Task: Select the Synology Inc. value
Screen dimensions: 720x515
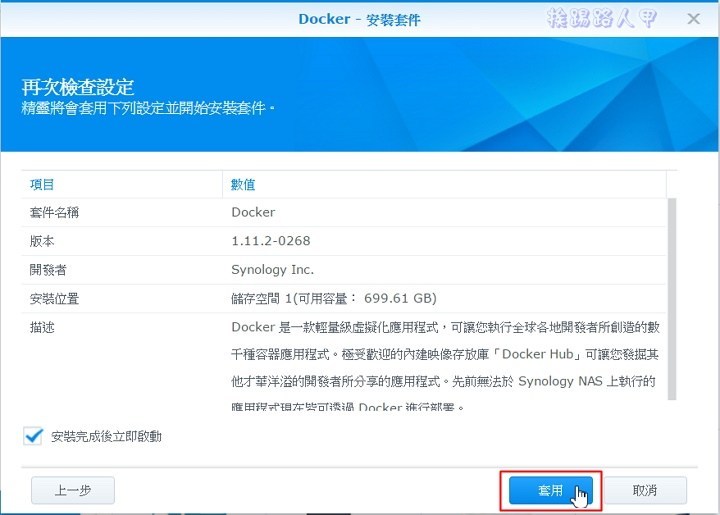Action: pos(272,270)
